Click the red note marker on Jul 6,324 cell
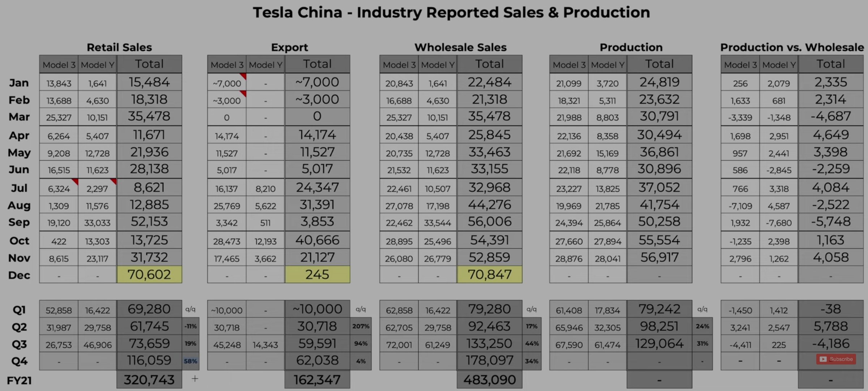Viewport: 868px width, 391px height. (75, 181)
